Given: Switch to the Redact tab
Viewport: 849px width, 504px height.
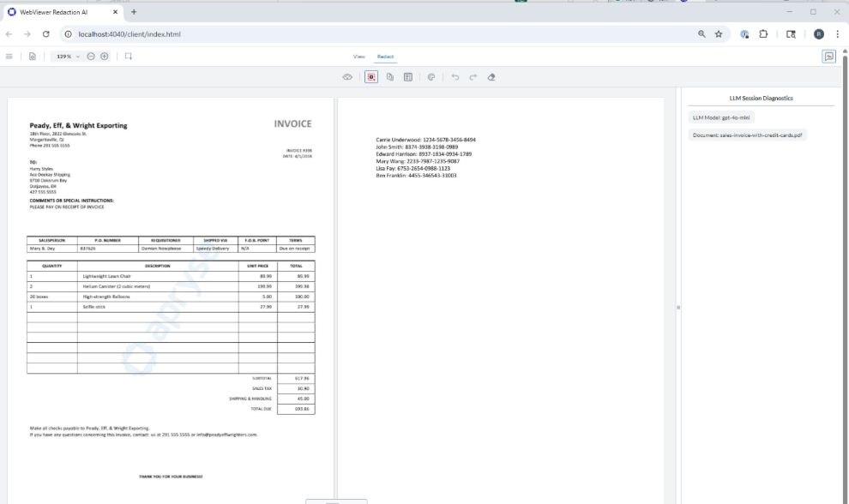Looking at the screenshot, I should point(386,57).
